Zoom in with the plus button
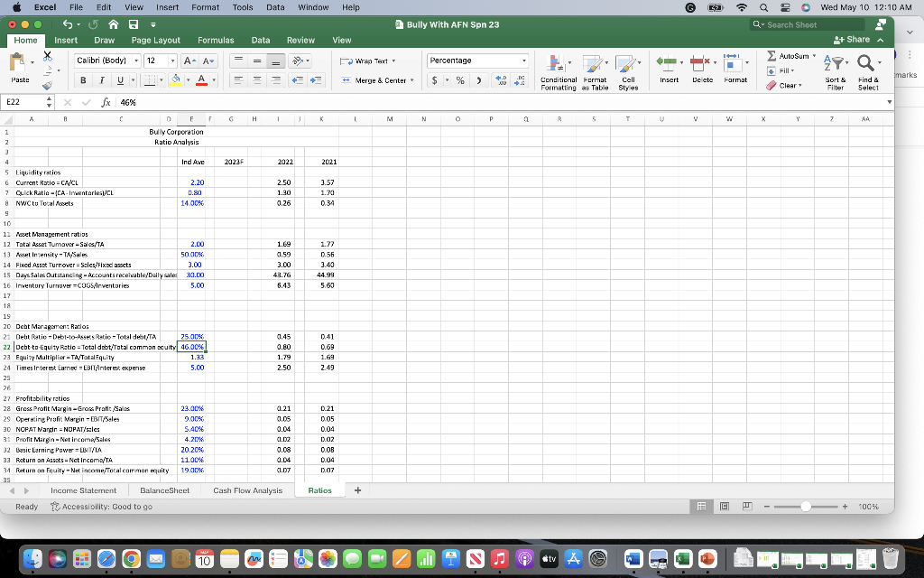Image resolution: width=924 pixels, height=578 pixels. tap(845, 507)
